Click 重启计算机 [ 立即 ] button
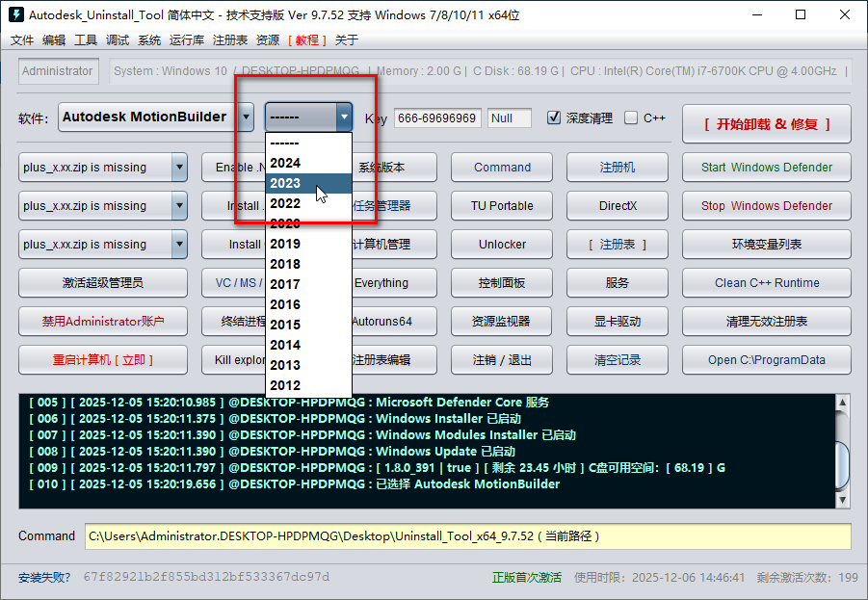This screenshot has width=868, height=600. (103, 360)
